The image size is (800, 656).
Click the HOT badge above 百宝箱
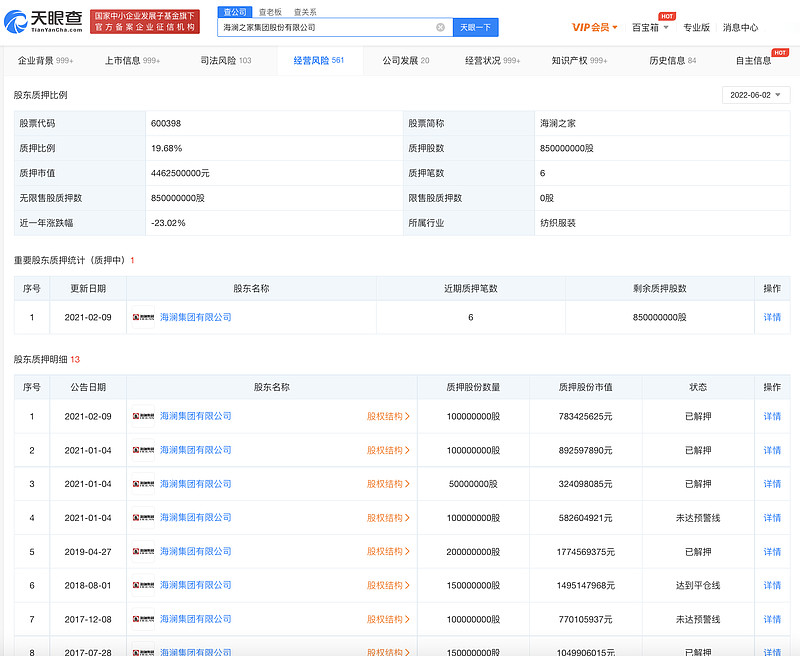[x=667, y=16]
